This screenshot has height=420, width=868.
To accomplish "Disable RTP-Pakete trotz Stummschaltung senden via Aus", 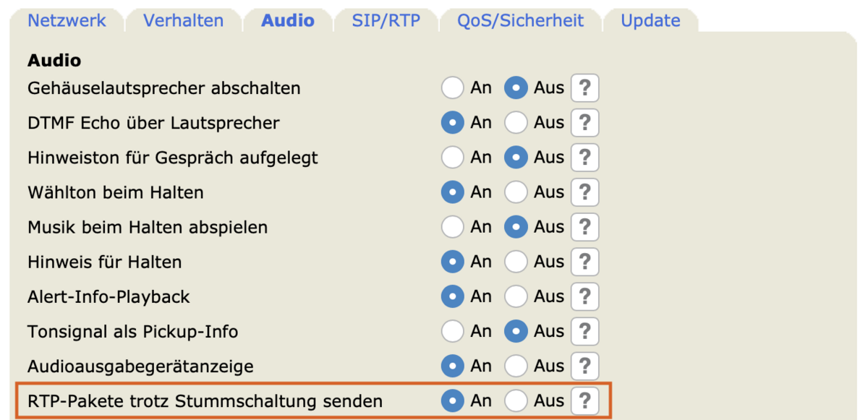I will [516, 400].
